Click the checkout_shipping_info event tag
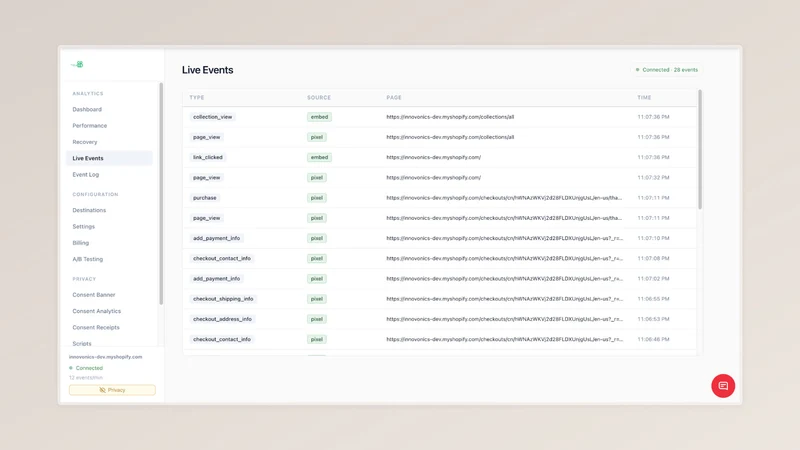Viewport: 800px width, 450px height. tap(223, 299)
